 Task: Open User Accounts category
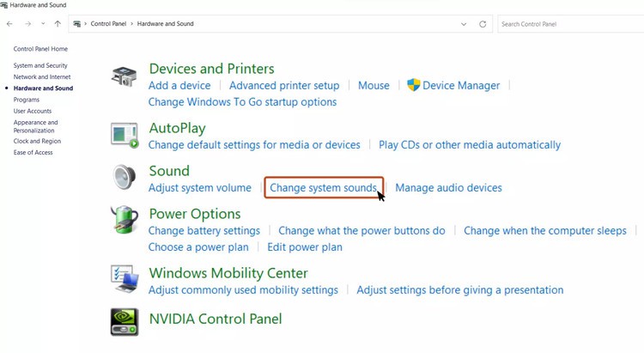pos(33,111)
